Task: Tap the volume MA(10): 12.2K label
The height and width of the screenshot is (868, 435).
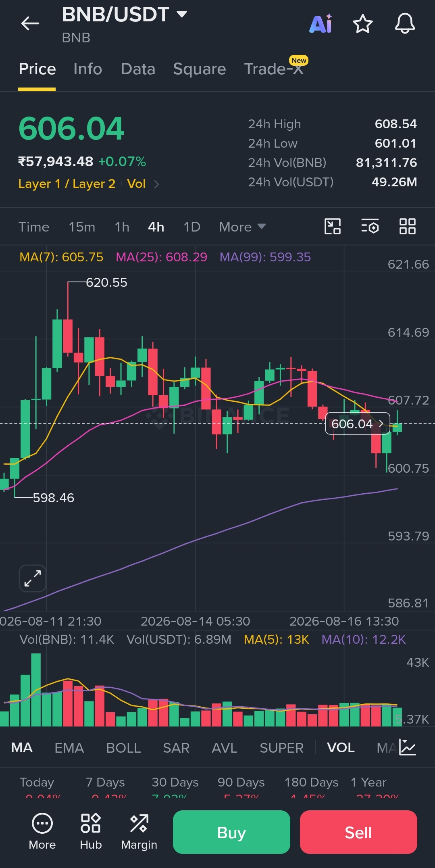Action: point(364,639)
